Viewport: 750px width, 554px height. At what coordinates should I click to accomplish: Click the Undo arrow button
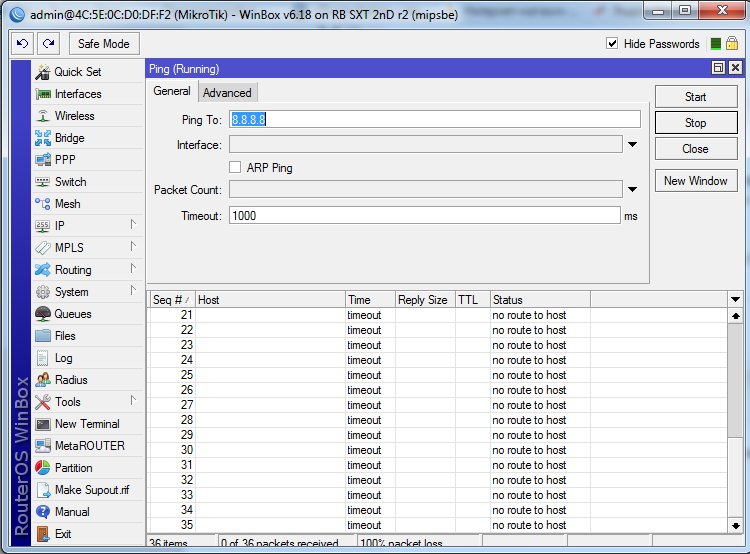pos(22,44)
